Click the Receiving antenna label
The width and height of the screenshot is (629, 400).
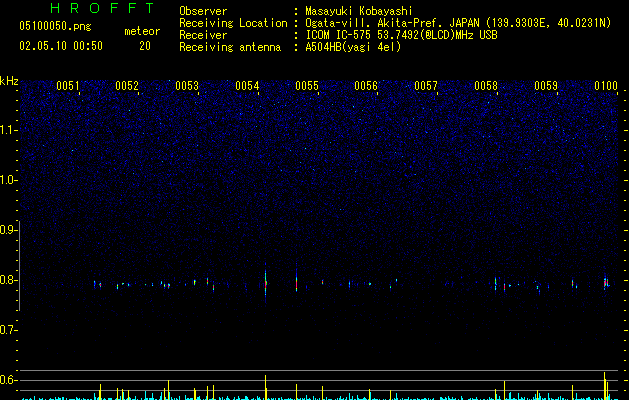coord(230,47)
